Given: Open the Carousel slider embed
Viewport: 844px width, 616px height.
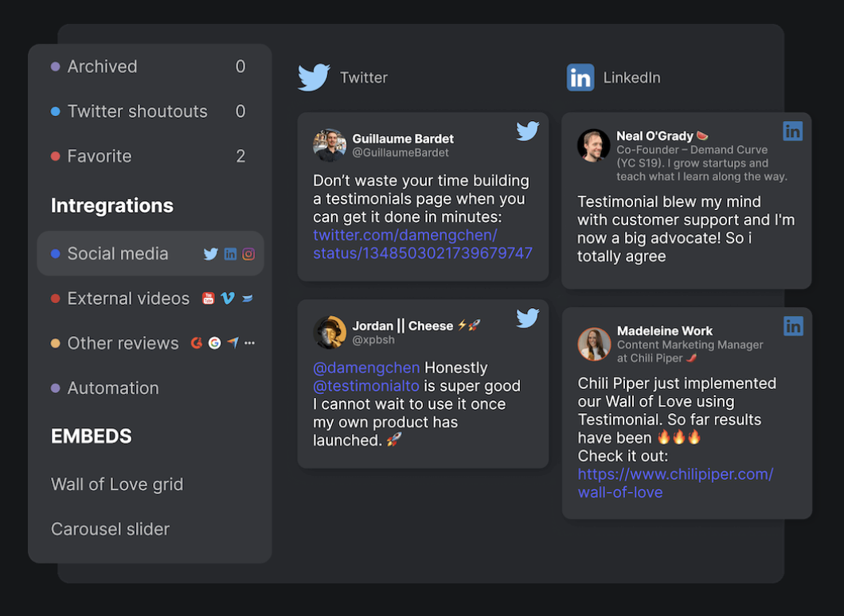Looking at the screenshot, I should click(x=111, y=528).
